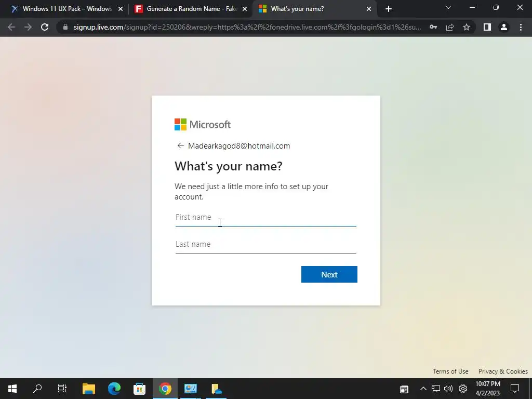532x399 pixels.
Task: Click the address bar URL
Action: point(247,27)
